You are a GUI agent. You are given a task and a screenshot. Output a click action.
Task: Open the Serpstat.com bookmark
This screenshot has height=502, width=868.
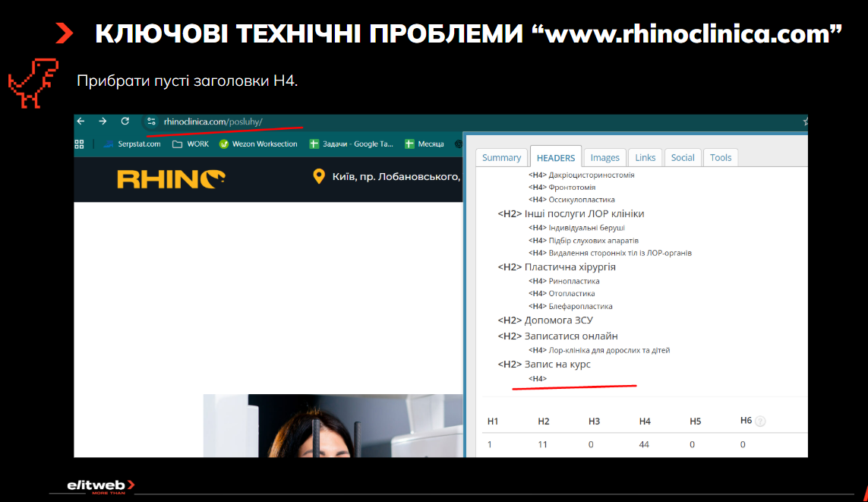click(x=132, y=144)
